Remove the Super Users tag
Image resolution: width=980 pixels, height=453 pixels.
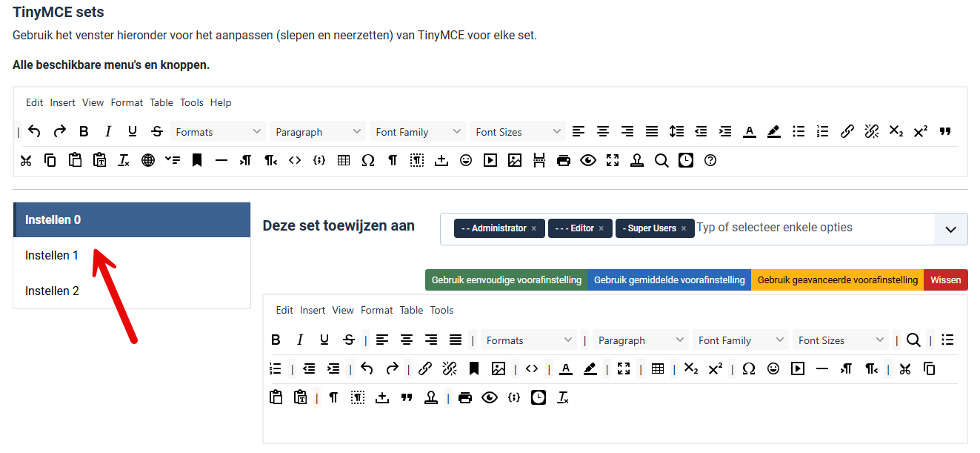click(683, 228)
